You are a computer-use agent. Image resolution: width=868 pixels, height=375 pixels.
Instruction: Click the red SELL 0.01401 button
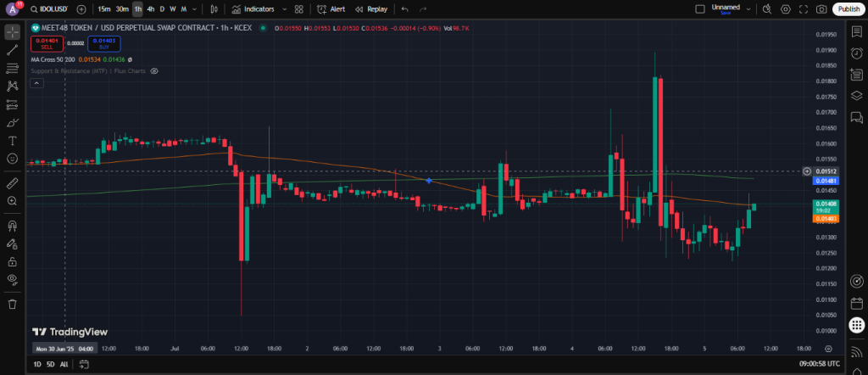47,43
